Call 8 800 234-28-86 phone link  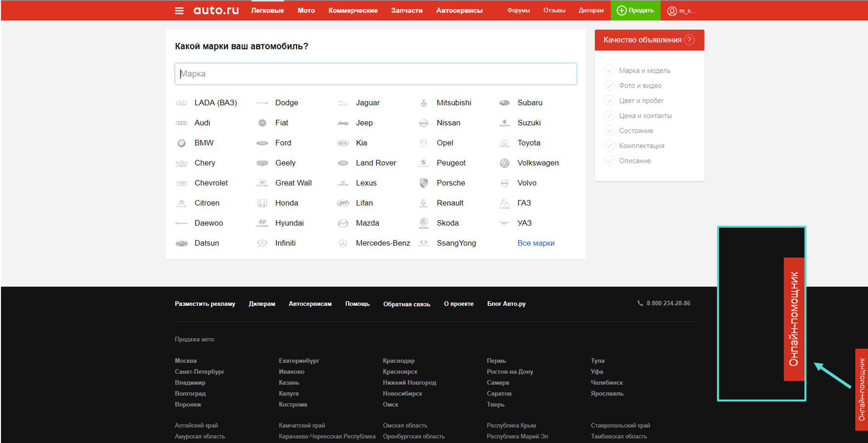[x=668, y=303]
